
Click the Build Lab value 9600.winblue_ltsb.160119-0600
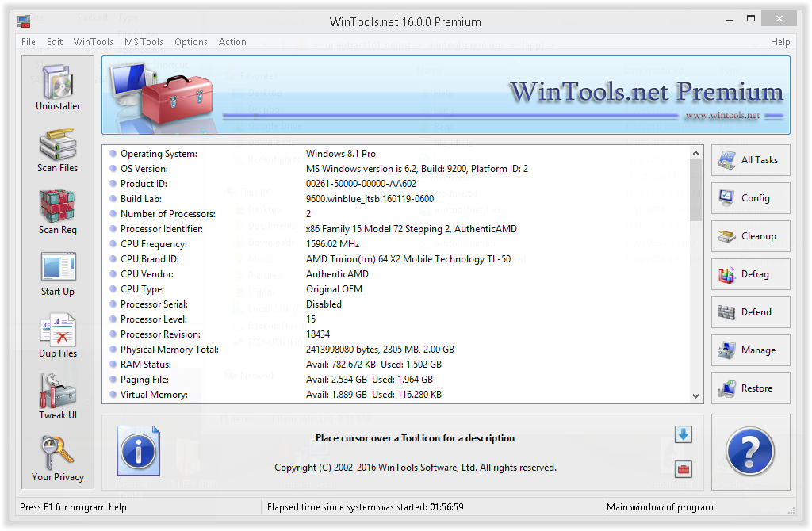tap(370, 199)
